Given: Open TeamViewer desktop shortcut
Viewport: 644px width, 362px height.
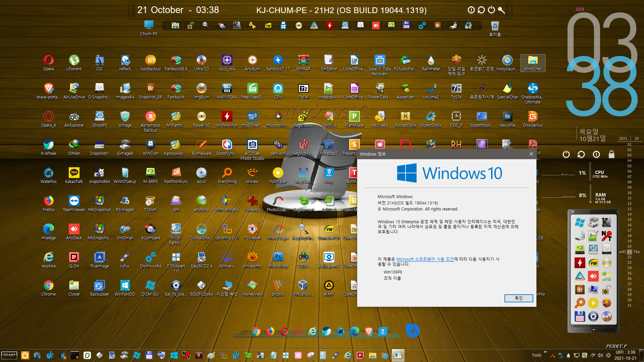Looking at the screenshot, I should [x=74, y=204].
